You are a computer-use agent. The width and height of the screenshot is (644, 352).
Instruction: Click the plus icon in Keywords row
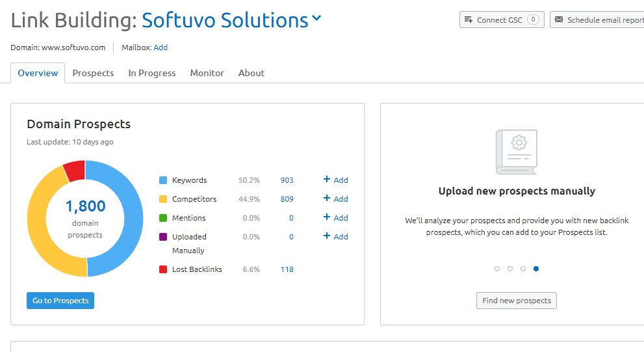[326, 179]
